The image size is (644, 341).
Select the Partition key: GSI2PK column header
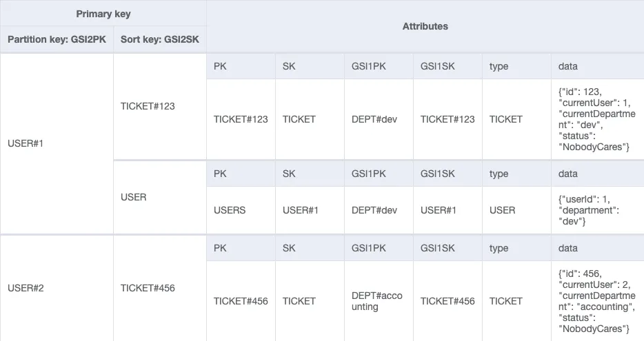[x=57, y=39]
